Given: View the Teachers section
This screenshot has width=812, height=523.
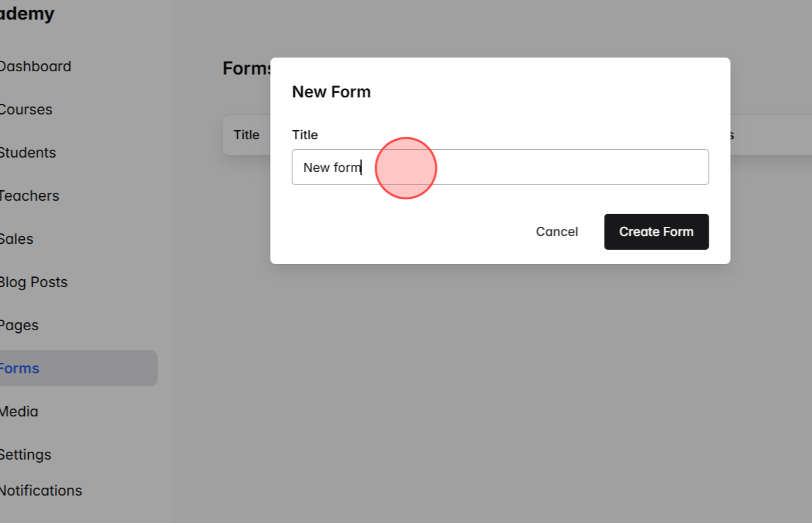Looking at the screenshot, I should [29, 195].
